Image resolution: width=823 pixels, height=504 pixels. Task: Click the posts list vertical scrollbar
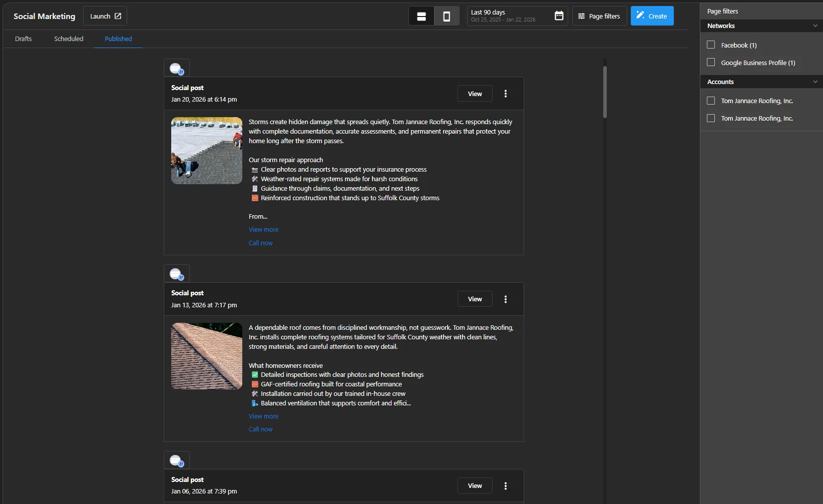605,93
